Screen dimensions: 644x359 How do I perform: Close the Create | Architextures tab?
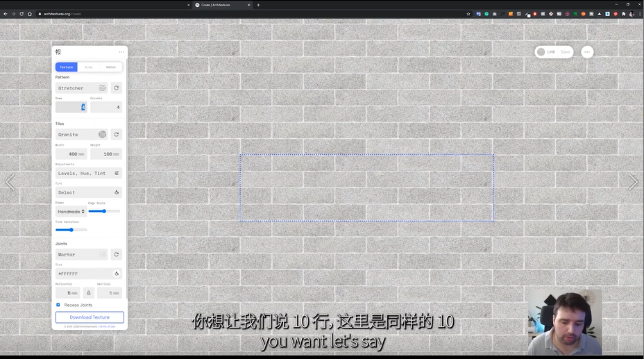click(x=248, y=5)
